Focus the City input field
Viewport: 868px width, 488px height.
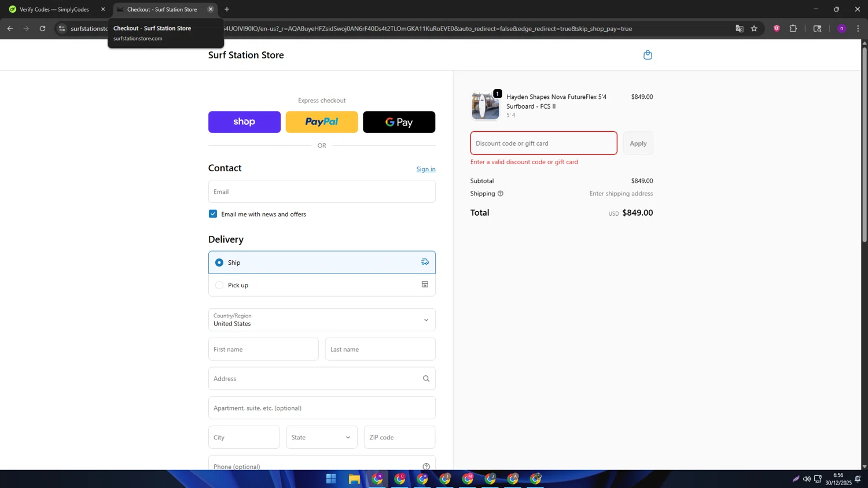[244, 437]
